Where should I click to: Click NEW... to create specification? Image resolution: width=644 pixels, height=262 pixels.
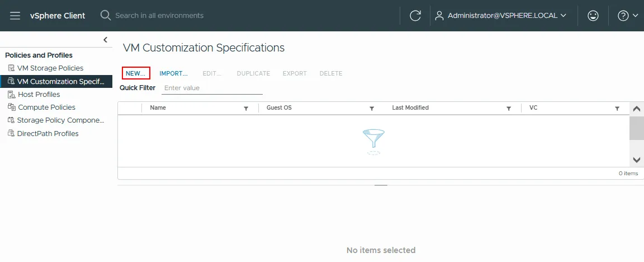(x=136, y=73)
